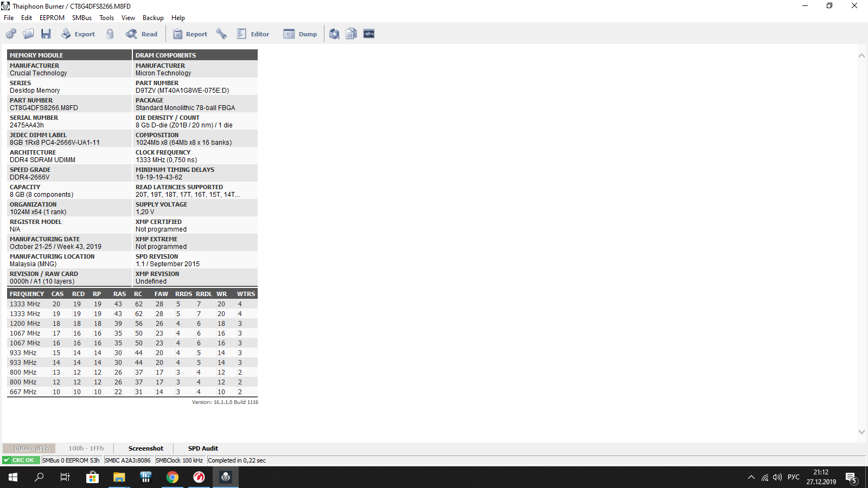Open the Editor from the toolbar
This screenshot has width=868, height=488.
tap(253, 34)
